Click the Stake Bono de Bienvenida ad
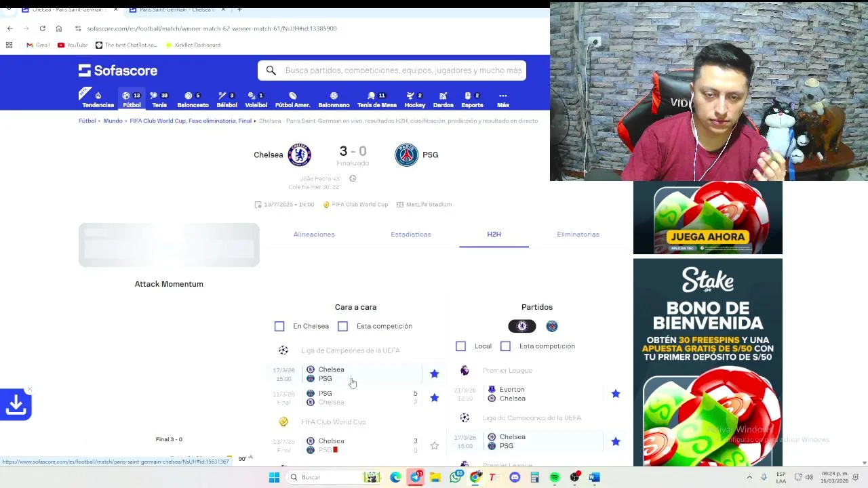This screenshot has width=868, height=488. coord(707,363)
